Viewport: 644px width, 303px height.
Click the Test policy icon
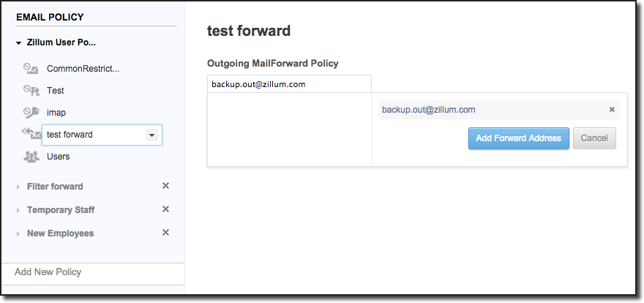coord(31,91)
